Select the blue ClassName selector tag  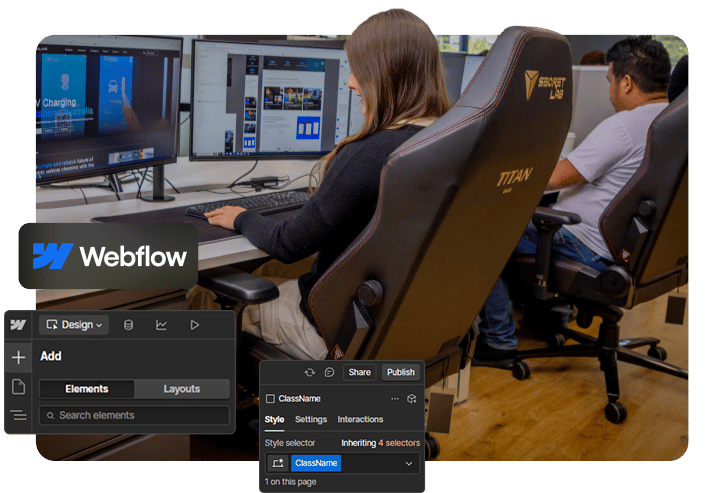click(x=316, y=463)
